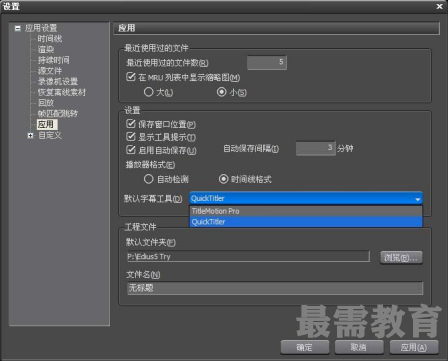
Task: Open 持续时间 settings page
Action: tap(54, 60)
